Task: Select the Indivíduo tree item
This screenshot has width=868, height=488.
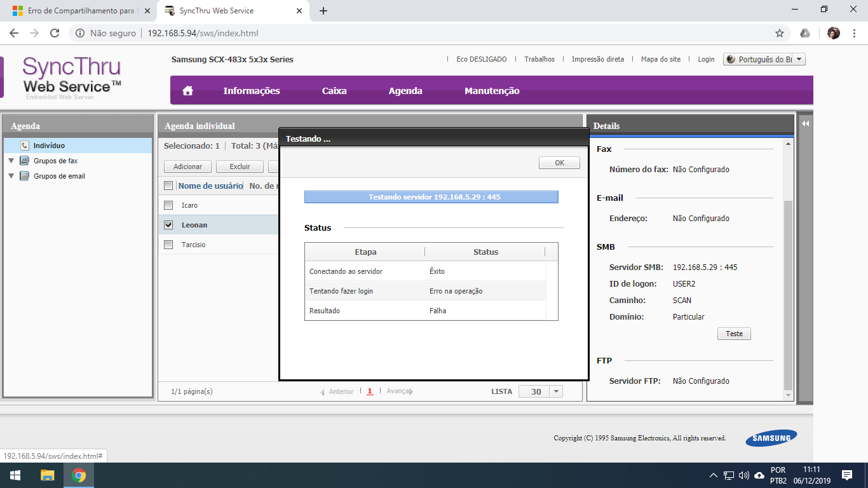Action: point(78,146)
